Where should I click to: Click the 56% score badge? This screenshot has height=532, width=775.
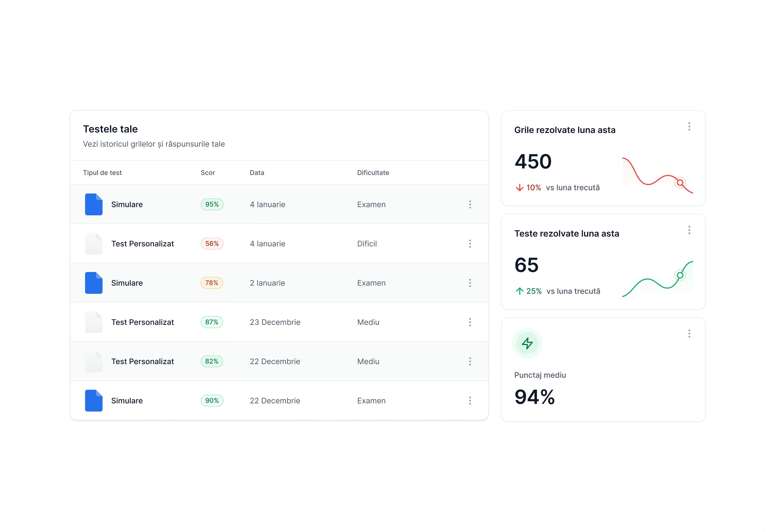click(x=212, y=244)
